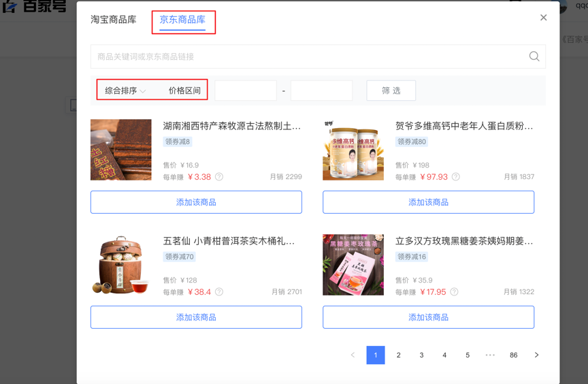
Task: Switch to 淘宝商品库 tab
Action: pos(113,20)
